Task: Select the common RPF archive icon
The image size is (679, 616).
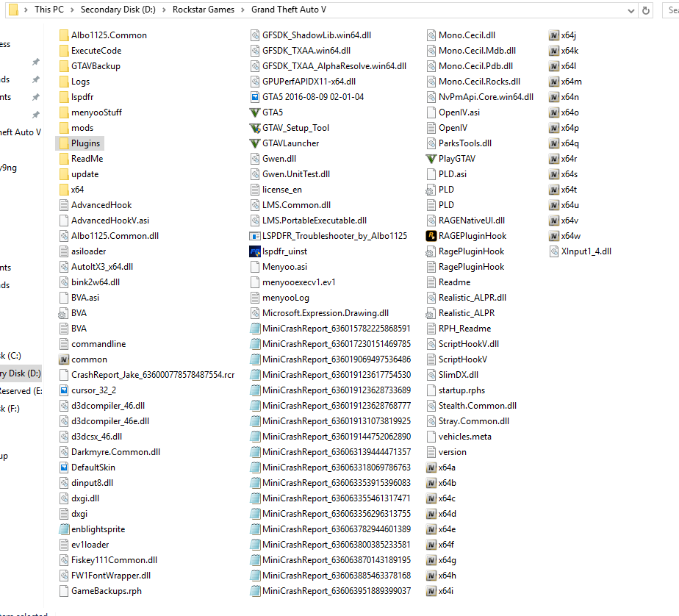Action: pyautogui.click(x=64, y=359)
